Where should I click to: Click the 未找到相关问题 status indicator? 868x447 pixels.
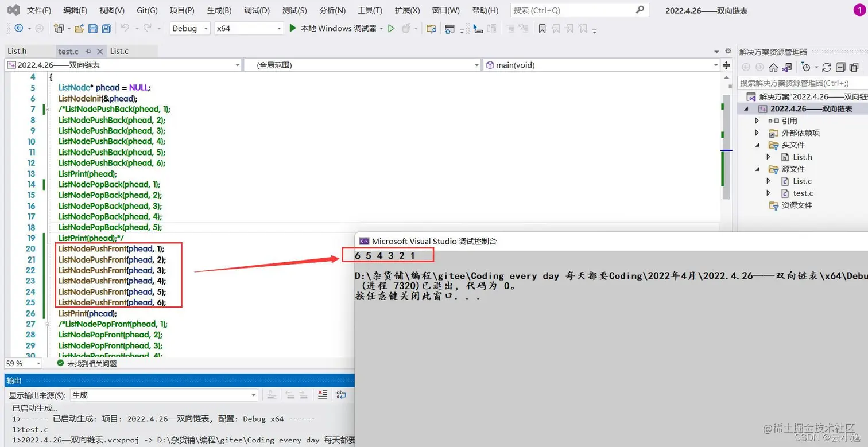(87, 363)
